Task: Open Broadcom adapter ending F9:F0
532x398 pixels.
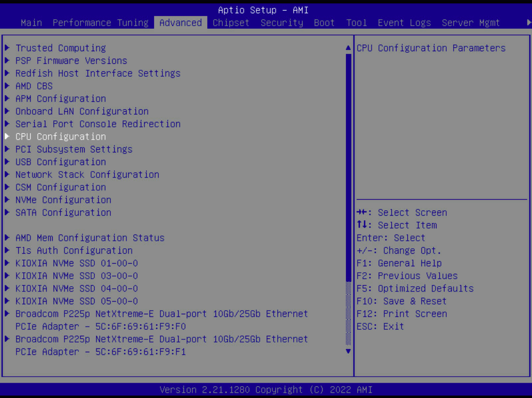Action: tap(162, 320)
